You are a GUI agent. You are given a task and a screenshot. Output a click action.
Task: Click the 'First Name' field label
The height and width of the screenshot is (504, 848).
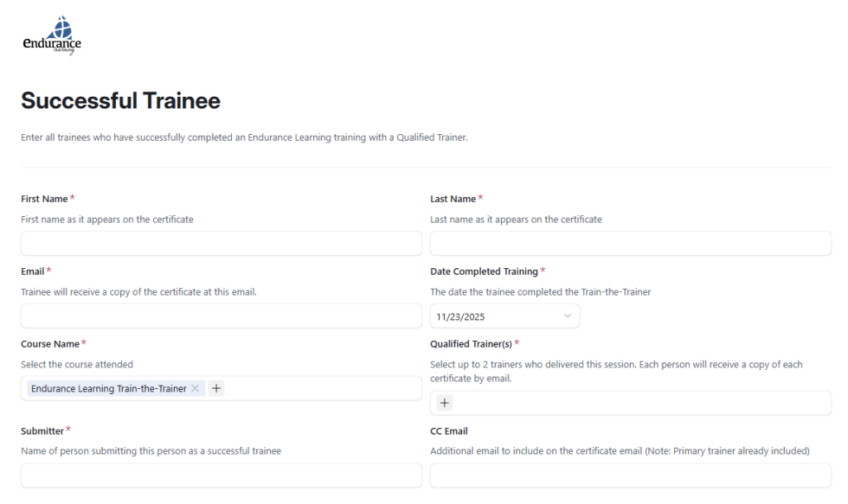coord(45,199)
